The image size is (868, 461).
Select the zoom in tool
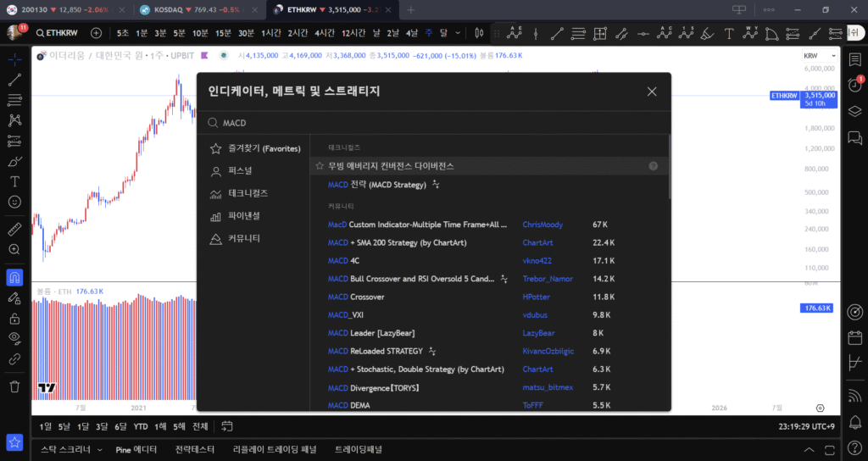click(15, 250)
